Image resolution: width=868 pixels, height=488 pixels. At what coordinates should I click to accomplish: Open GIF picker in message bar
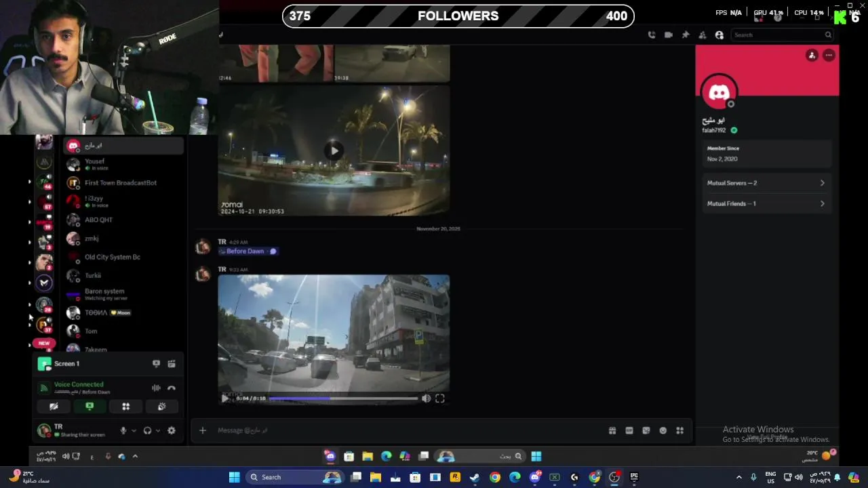pyautogui.click(x=629, y=430)
